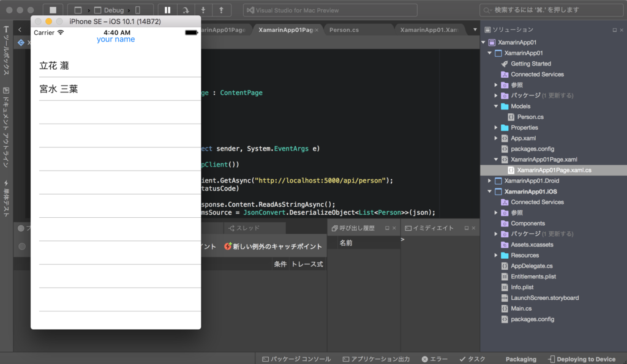This screenshot has width=627, height=364.
Task: Click the search field in toolbar
Action: click(552, 10)
